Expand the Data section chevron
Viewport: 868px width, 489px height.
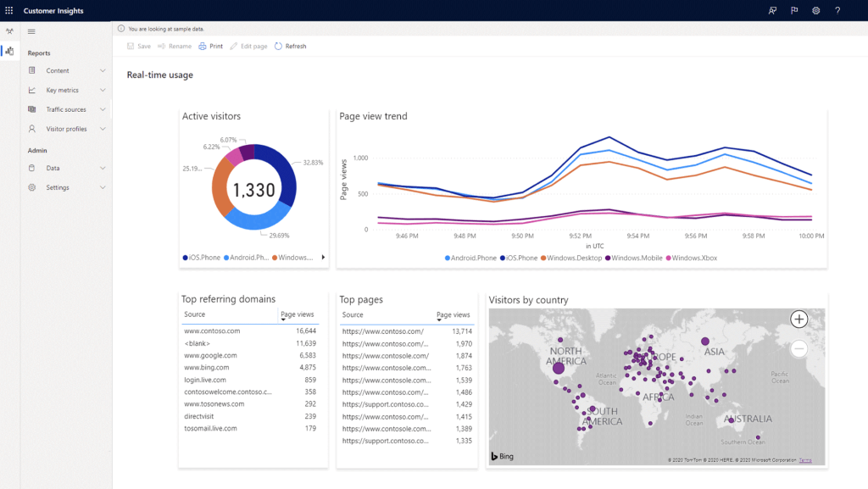coord(103,168)
